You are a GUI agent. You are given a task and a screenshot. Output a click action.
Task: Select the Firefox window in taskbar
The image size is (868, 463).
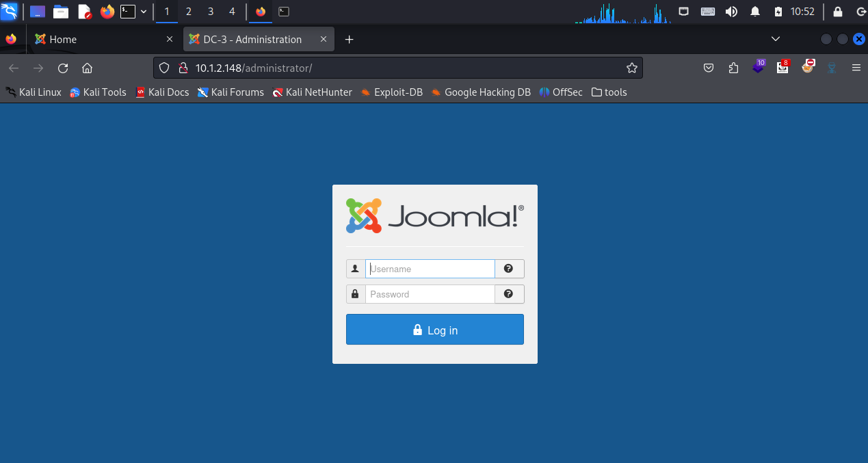click(261, 12)
